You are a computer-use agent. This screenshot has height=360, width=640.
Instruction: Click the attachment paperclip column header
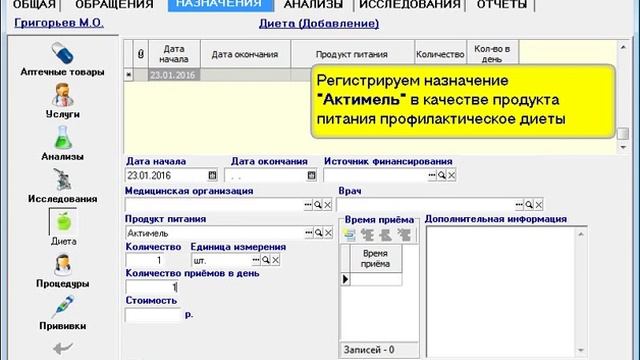[x=141, y=54]
